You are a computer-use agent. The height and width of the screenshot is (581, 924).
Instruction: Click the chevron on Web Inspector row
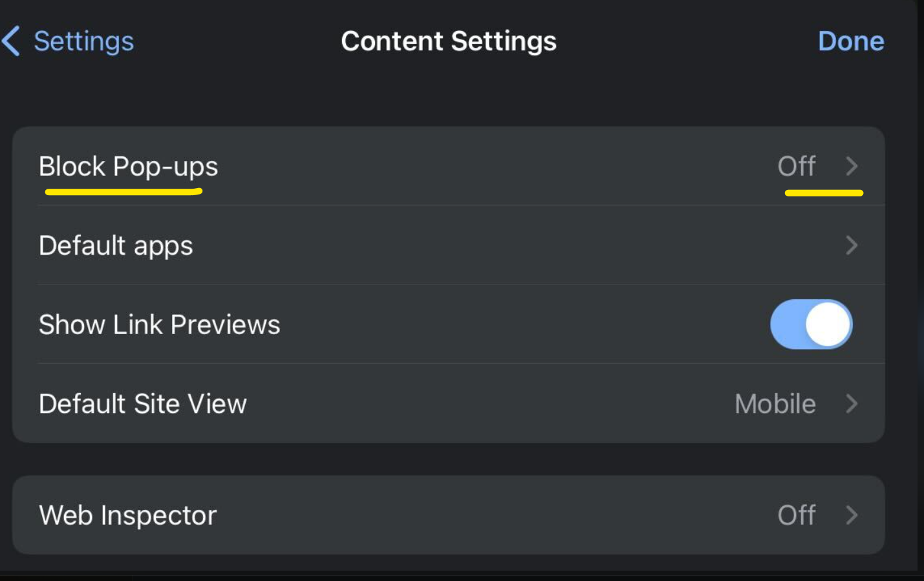pyautogui.click(x=852, y=515)
